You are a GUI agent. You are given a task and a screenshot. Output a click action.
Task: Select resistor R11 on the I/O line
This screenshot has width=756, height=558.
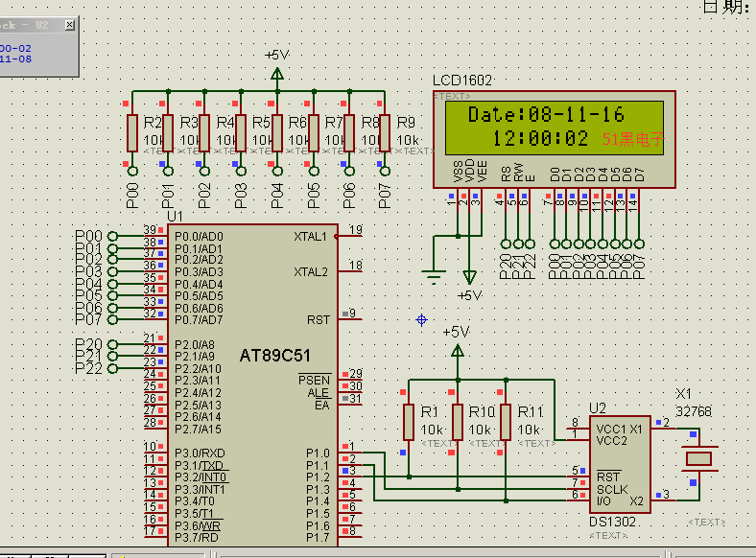pyautogui.click(x=506, y=422)
